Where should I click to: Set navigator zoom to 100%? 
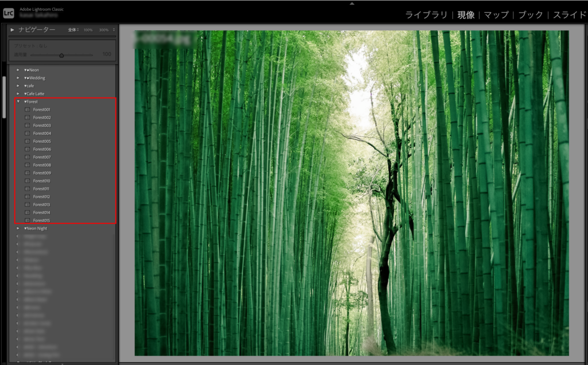point(88,30)
